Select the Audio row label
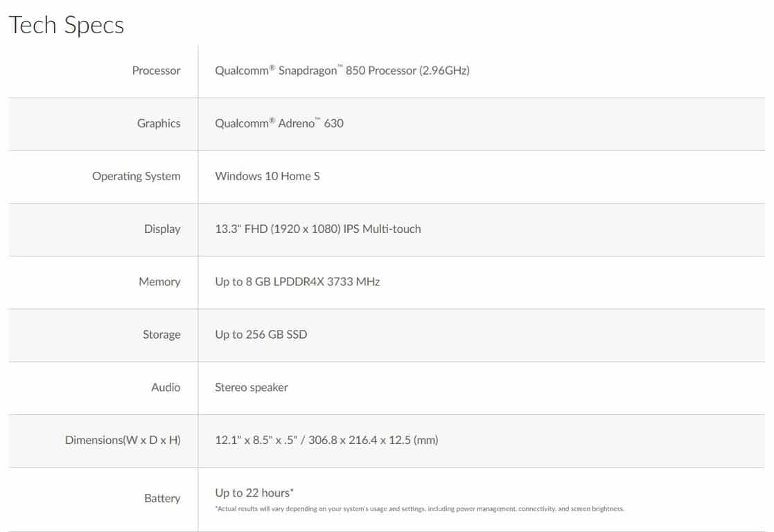Viewport: 774px width, 532px height. coord(166,387)
